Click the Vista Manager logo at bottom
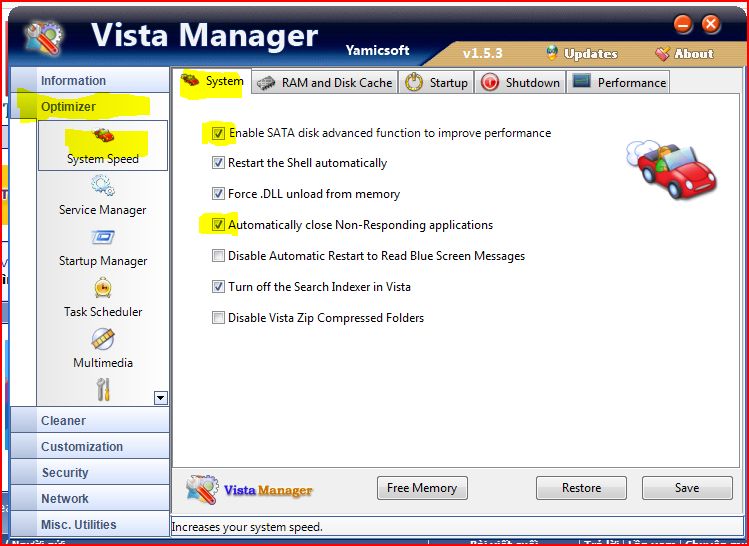 pos(250,490)
